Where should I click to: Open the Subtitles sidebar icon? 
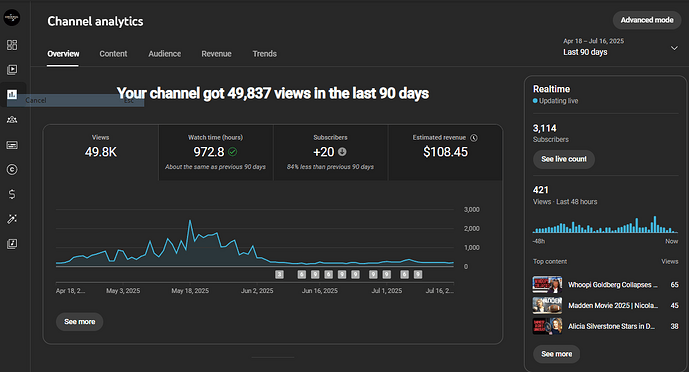pyautogui.click(x=12, y=145)
